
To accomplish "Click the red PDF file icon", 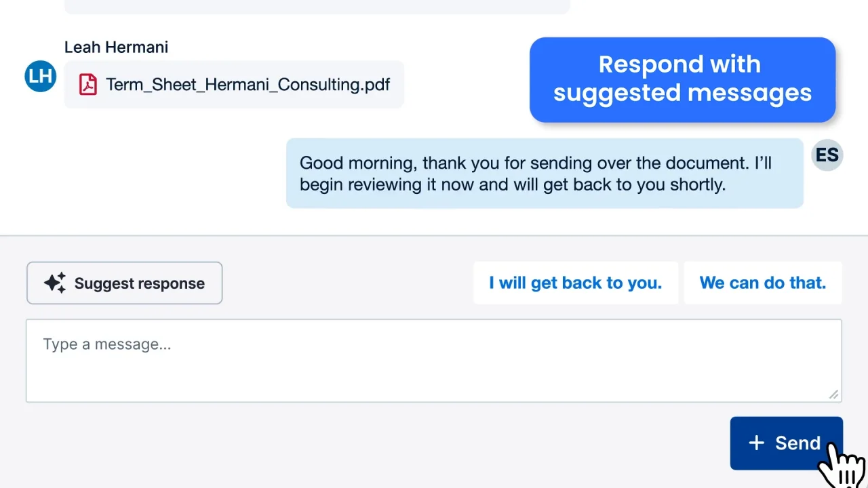I will click(x=87, y=85).
